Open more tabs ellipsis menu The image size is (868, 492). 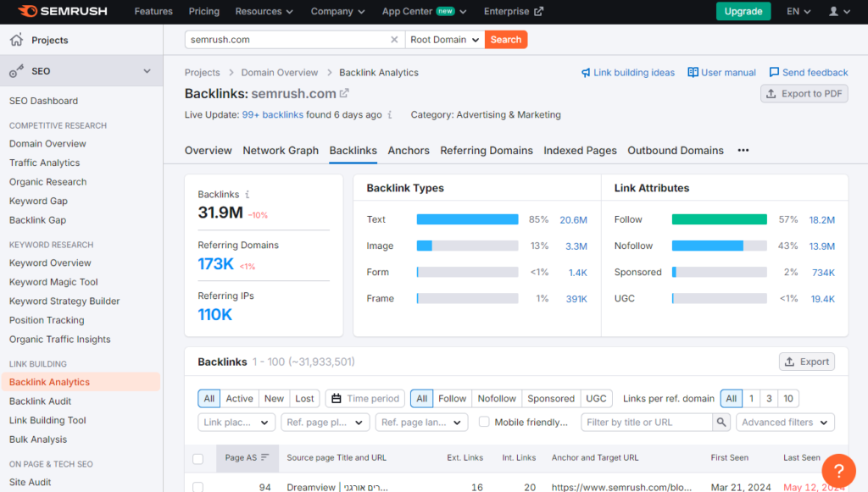pyautogui.click(x=743, y=151)
